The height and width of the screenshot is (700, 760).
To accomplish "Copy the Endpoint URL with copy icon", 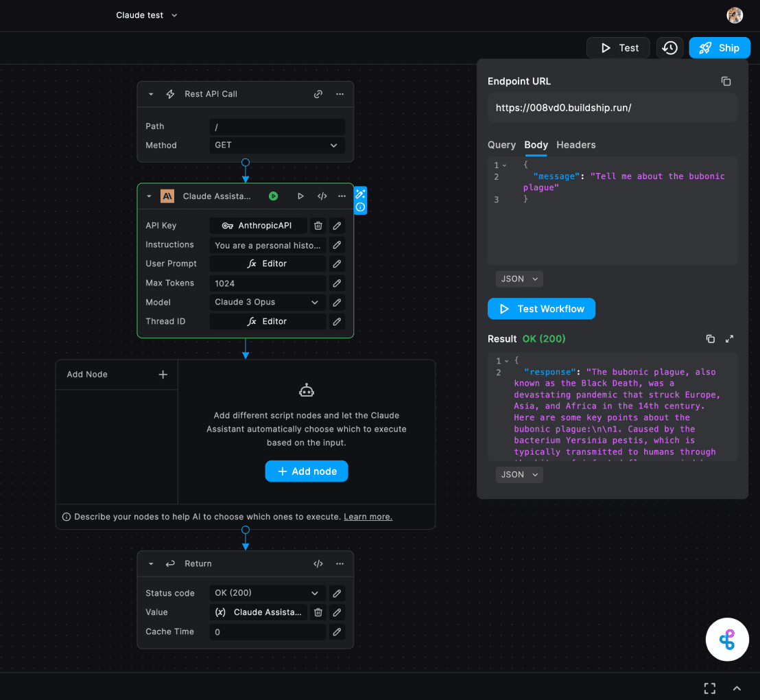I will pos(726,81).
